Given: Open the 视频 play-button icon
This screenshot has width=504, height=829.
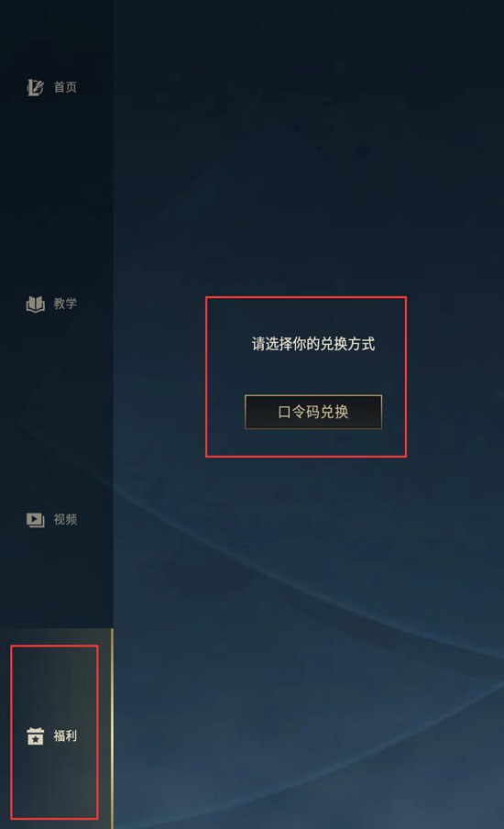Looking at the screenshot, I should click(35, 520).
